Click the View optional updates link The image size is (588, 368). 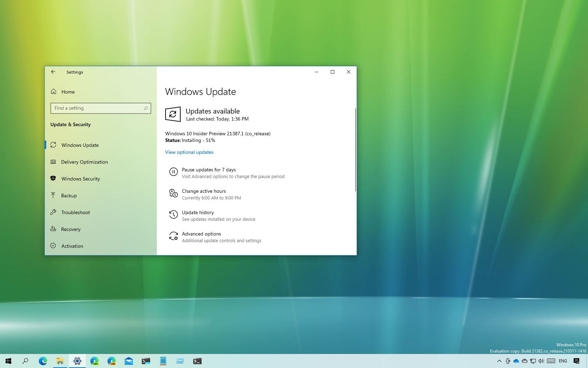click(x=189, y=152)
